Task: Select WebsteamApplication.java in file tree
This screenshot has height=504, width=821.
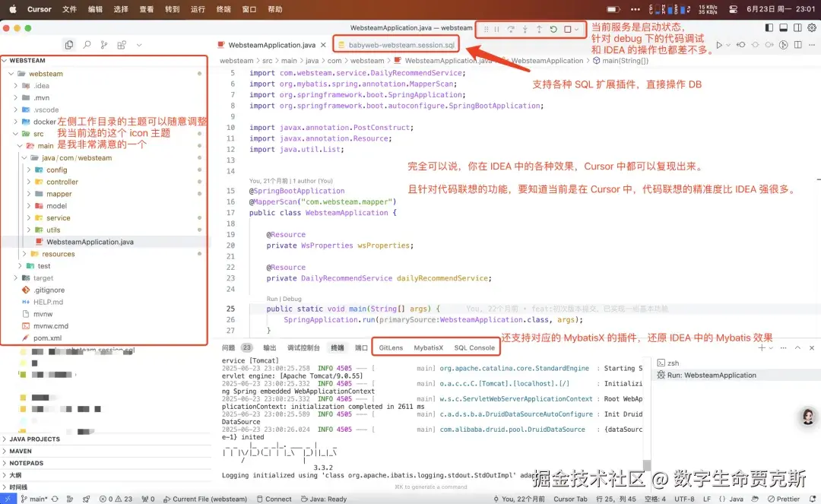Action: click(90, 242)
